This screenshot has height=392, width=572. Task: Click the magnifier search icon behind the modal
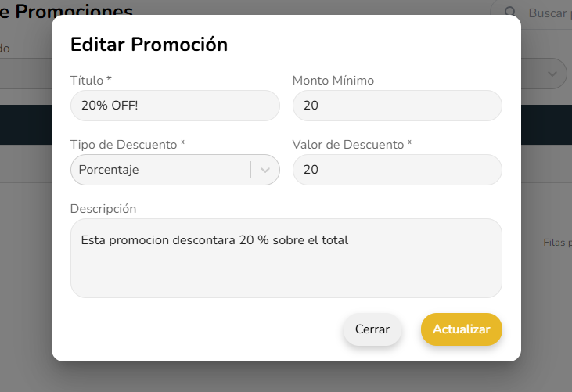pos(510,13)
